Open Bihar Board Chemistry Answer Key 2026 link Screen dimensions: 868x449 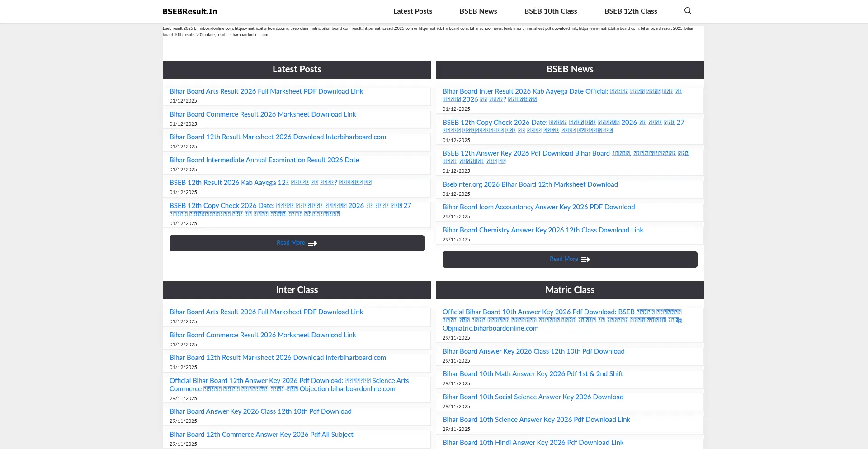542,230
